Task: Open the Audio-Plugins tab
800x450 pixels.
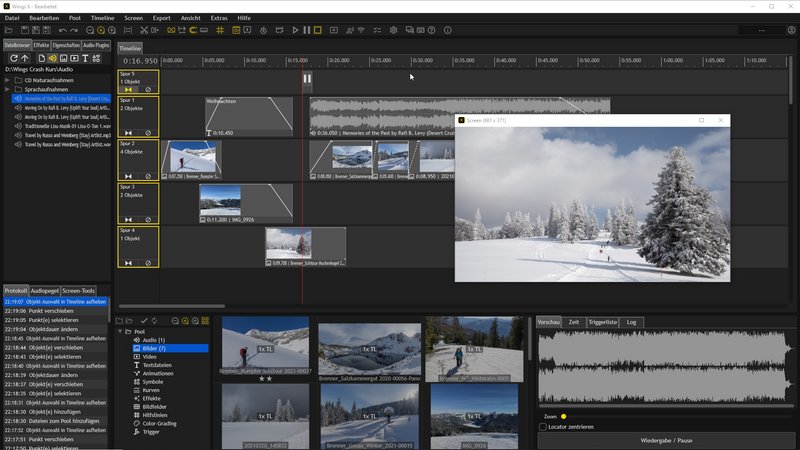Action: click(96, 45)
